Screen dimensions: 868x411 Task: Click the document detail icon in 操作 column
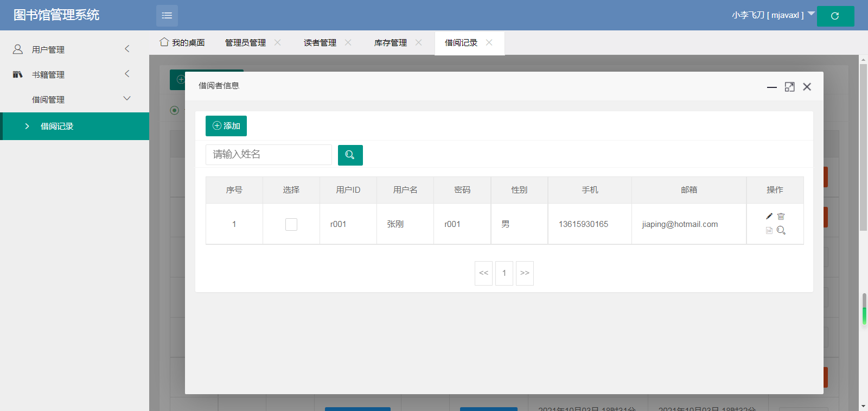point(769,230)
